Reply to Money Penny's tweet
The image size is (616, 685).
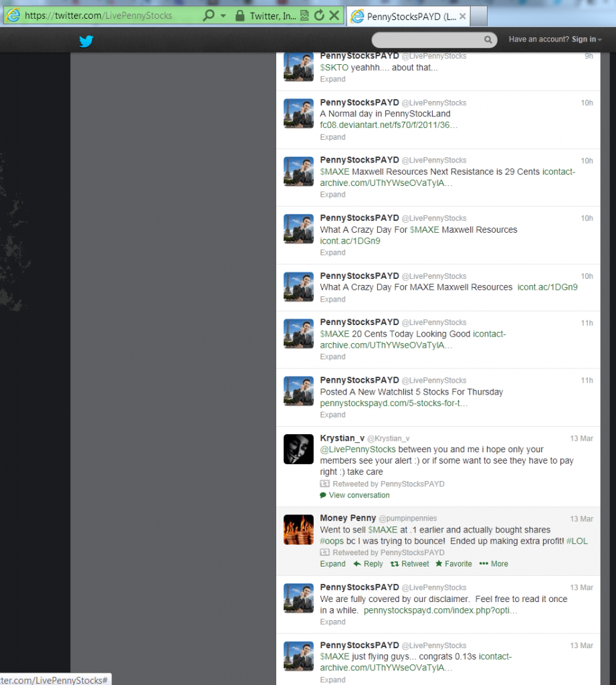click(x=368, y=564)
